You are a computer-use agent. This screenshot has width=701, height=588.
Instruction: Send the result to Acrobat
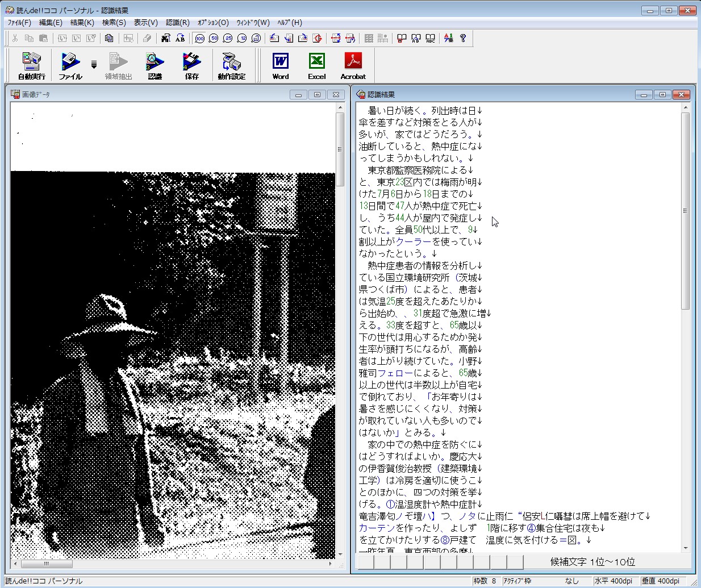click(353, 65)
